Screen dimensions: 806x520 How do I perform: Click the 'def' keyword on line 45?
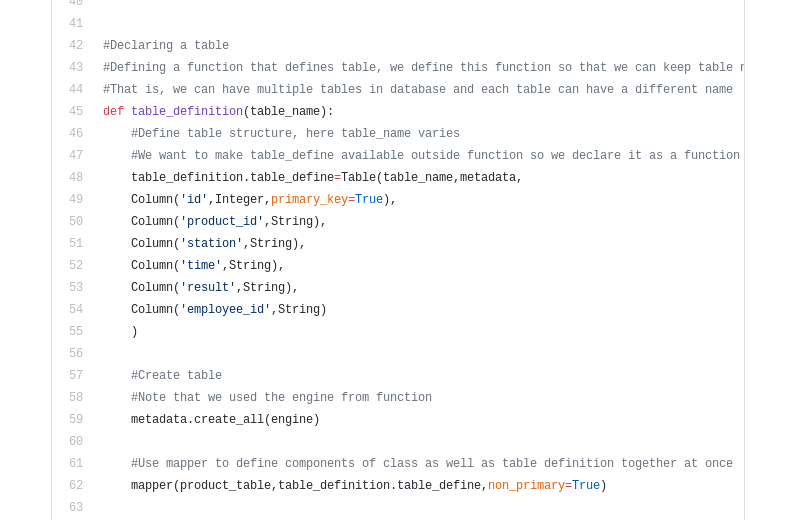click(114, 111)
